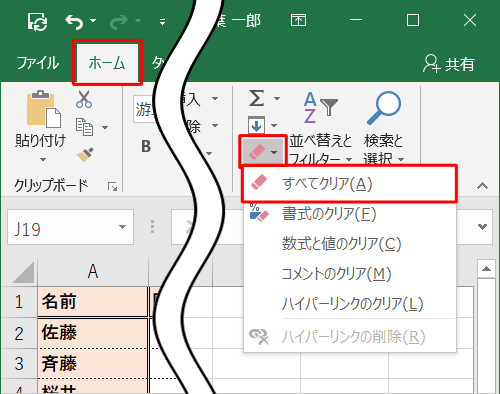This screenshot has width=500, height=394.
Task: Click the 共有 share button
Action: pyautogui.click(x=449, y=64)
